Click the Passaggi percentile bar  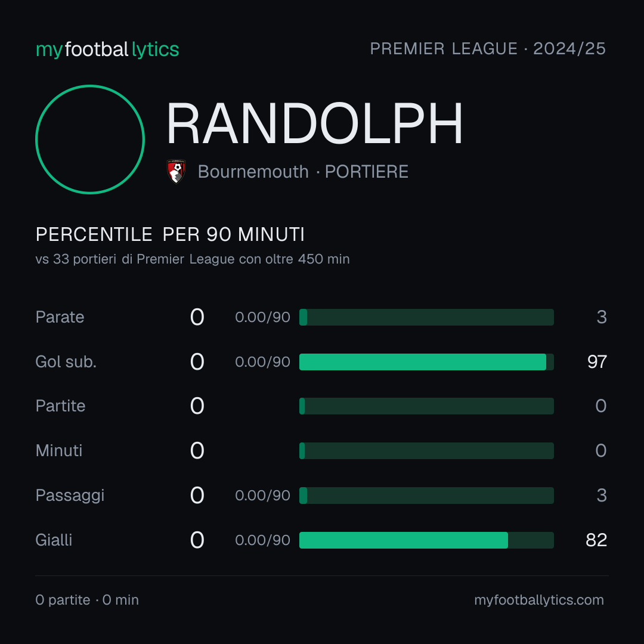(426, 496)
